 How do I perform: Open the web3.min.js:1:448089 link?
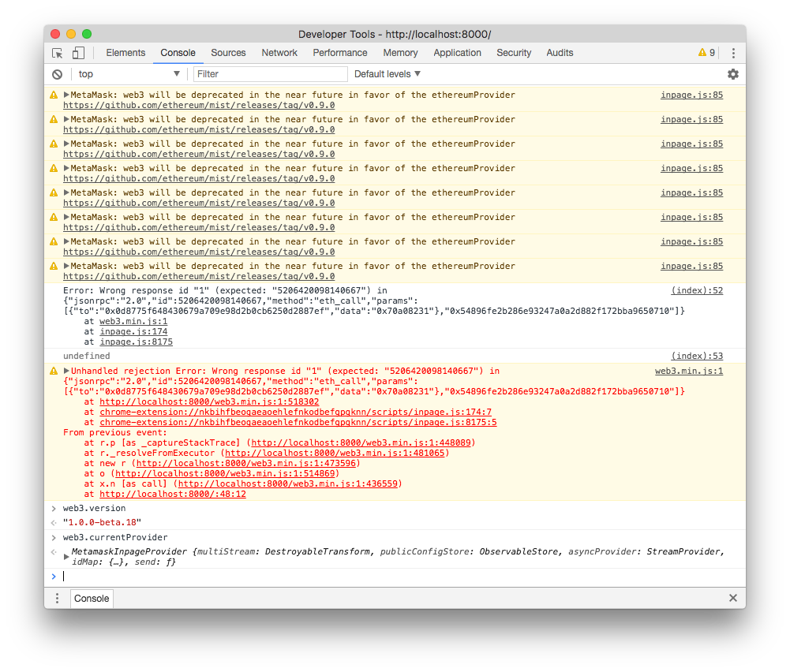(361, 443)
